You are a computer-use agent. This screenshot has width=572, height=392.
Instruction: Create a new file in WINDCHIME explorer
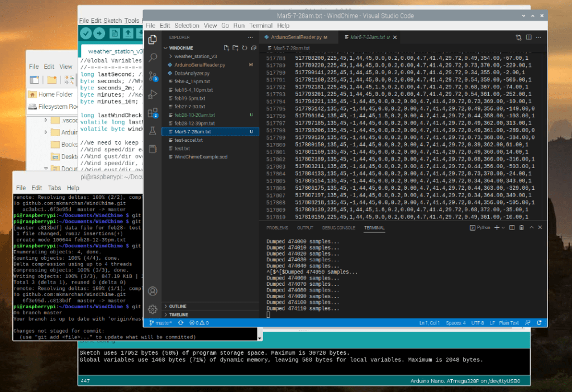[x=226, y=48]
